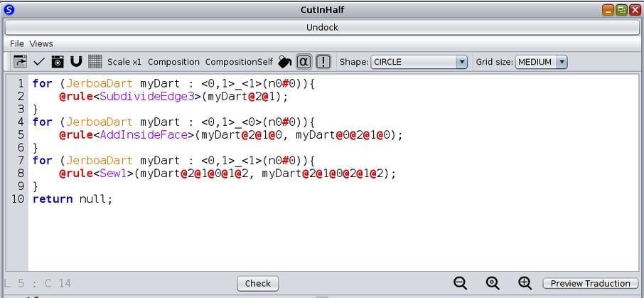
Task: Click AddInsideFace rule name on line 5
Action: coord(144,135)
